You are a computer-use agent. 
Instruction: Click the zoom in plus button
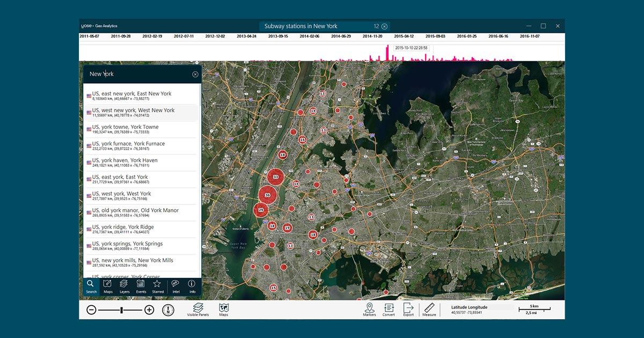(x=149, y=310)
